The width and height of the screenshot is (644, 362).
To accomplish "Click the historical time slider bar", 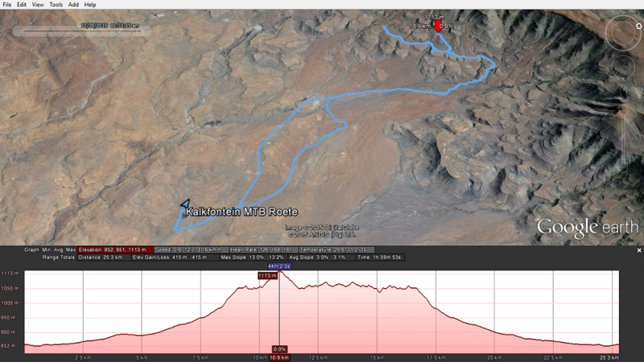I will [x=81, y=31].
